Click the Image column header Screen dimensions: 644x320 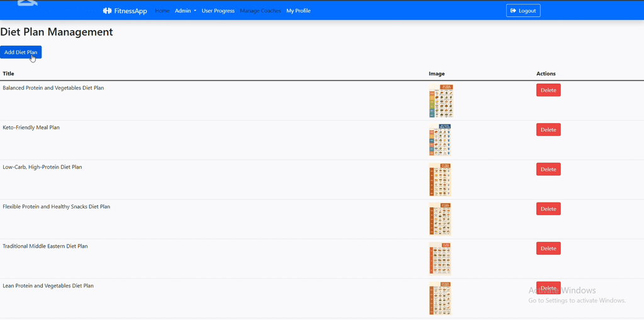click(436, 74)
